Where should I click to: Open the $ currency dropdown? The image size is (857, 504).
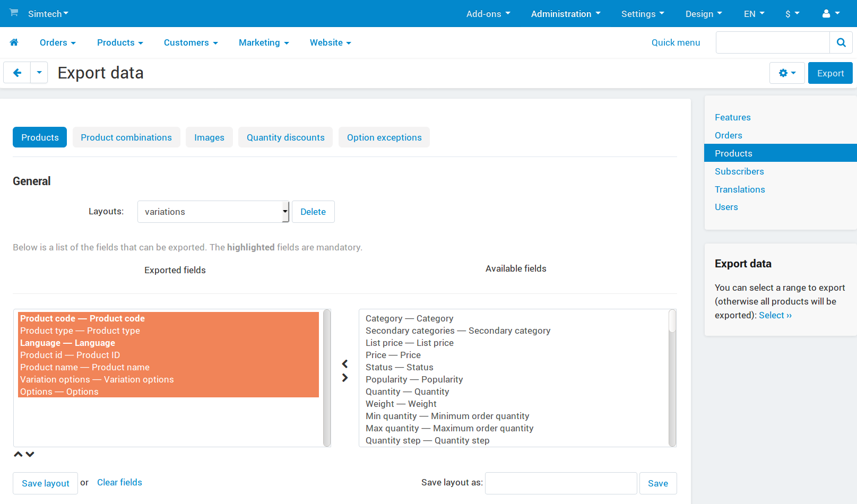pos(792,14)
